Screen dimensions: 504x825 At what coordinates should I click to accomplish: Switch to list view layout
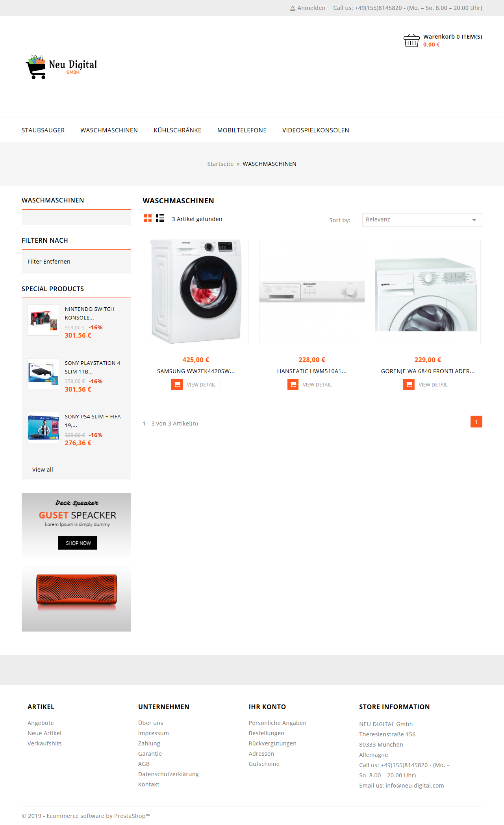point(160,218)
